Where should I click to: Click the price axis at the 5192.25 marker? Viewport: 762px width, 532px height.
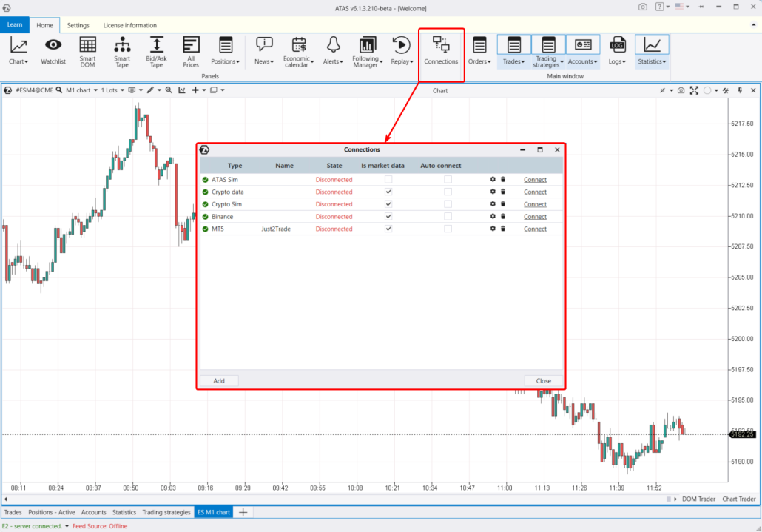pos(744,434)
